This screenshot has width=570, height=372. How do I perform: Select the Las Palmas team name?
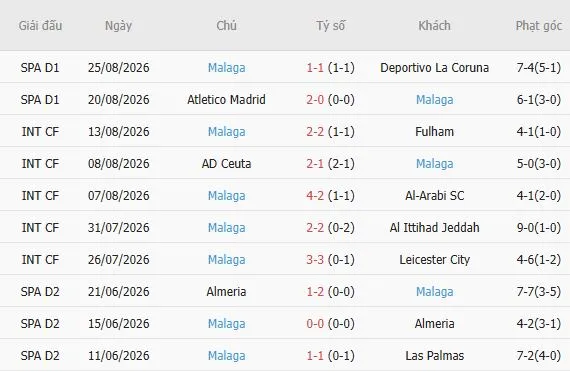(434, 356)
